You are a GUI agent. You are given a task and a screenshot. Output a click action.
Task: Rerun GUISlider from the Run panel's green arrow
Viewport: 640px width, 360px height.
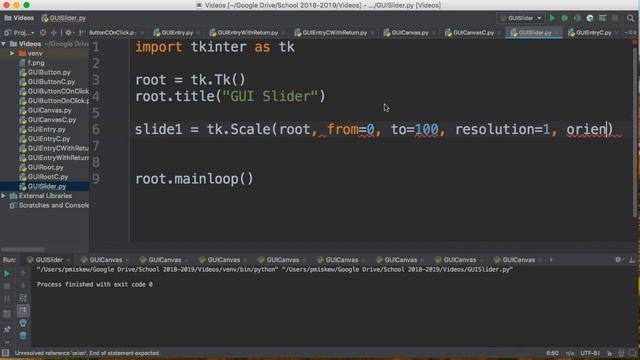pos(7,274)
